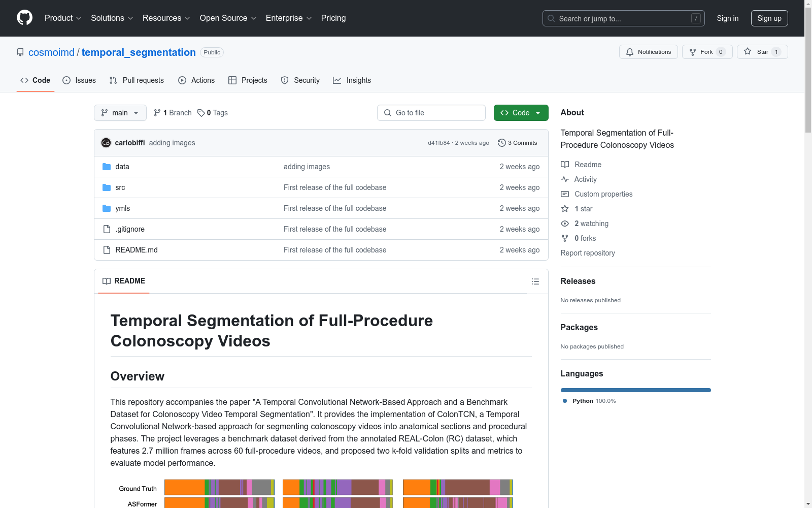
Task: Open the data folder
Action: point(122,167)
